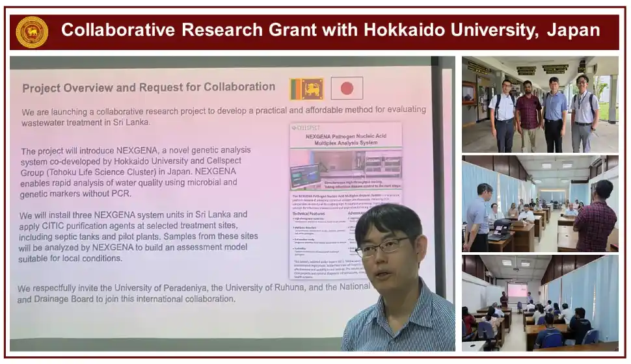This screenshot has height=364, width=631.
Task: Click the red title banner text
Action: click(330, 31)
